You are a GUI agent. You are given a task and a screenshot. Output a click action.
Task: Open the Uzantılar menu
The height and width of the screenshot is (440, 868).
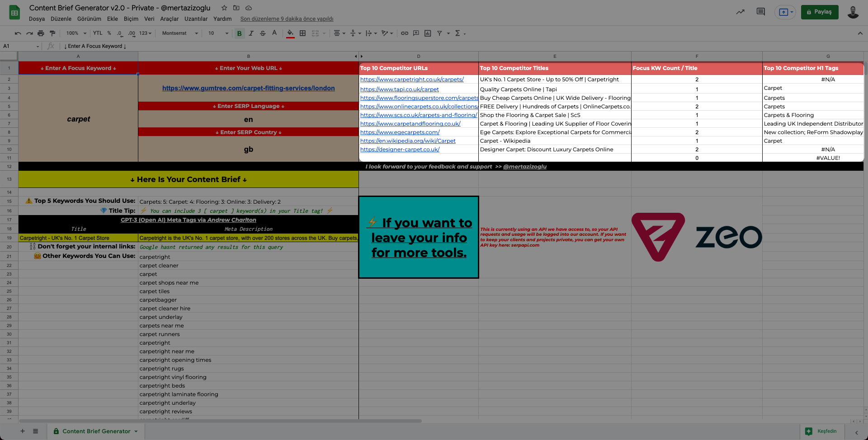(196, 19)
